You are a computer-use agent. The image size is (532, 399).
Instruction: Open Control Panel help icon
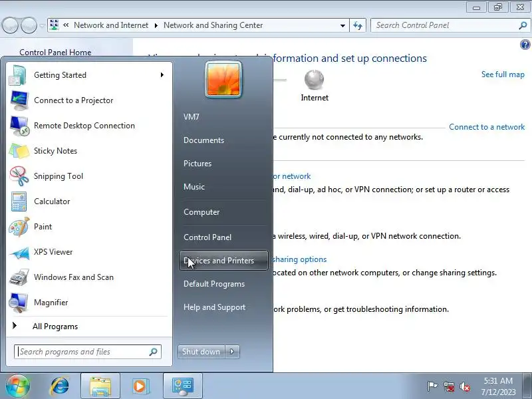click(x=525, y=45)
